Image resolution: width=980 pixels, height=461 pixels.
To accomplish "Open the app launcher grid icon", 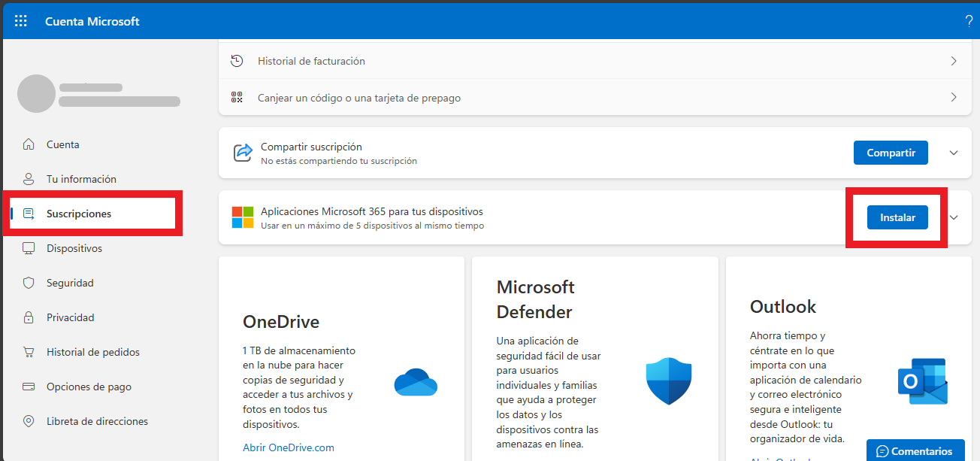I will pyautogui.click(x=21, y=21).
